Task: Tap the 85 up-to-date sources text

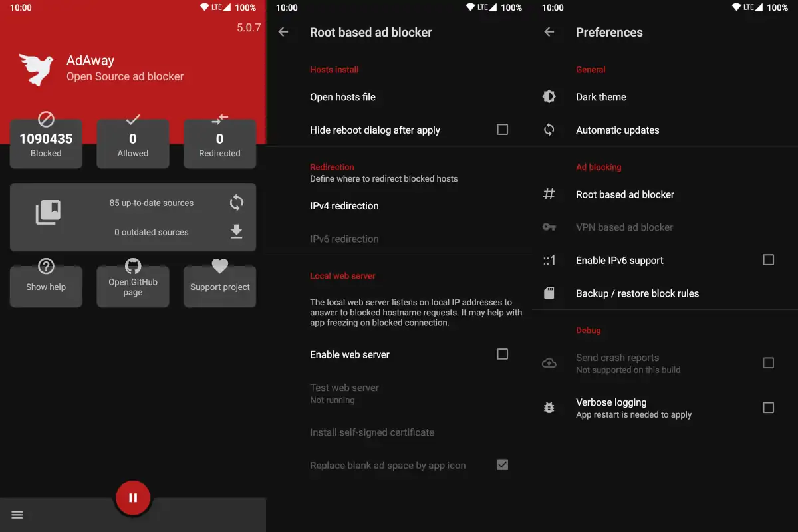Action: [x=152, y=203]
